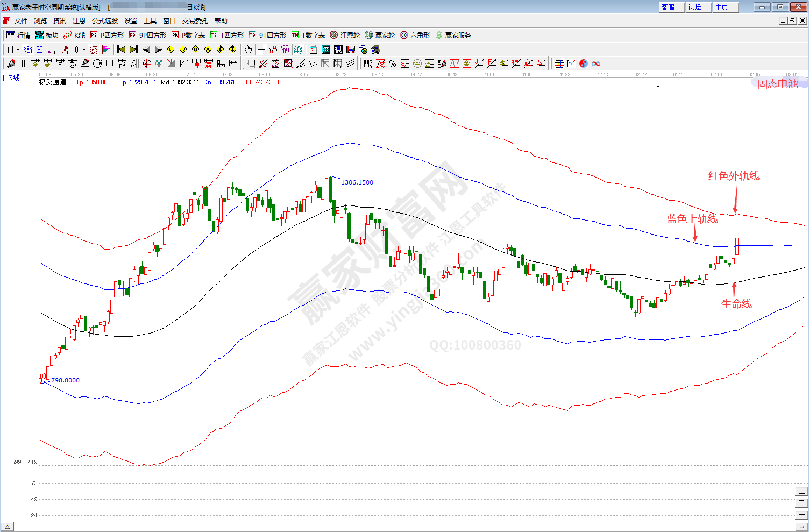
Task: Click the calculator icon in toolbar
Action: (x=326, y=49)
